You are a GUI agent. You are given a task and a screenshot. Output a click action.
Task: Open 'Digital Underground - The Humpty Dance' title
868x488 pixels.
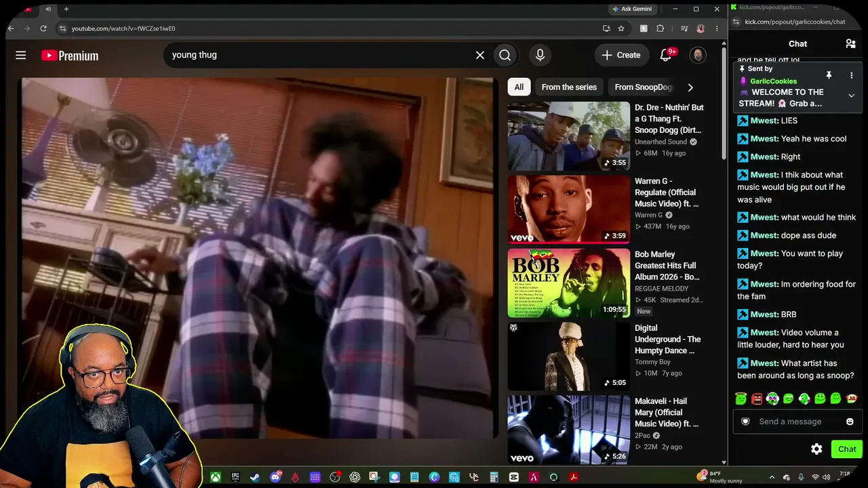[669, 340]
